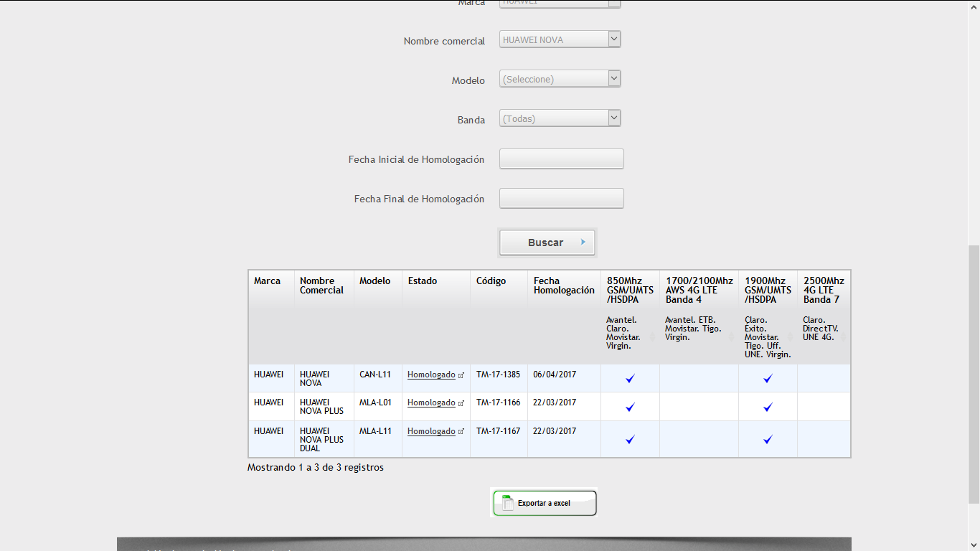The height and width of the screenshot is (551, 980).
Task: Click scrollbar down arrow
Action: pyautogui.click(x=974, y=545)
